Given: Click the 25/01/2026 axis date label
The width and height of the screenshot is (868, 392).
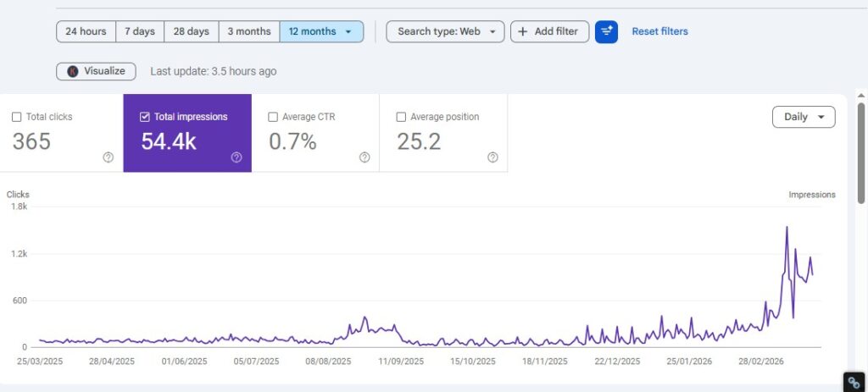Looking at the screenshot, I should (689, 362).
